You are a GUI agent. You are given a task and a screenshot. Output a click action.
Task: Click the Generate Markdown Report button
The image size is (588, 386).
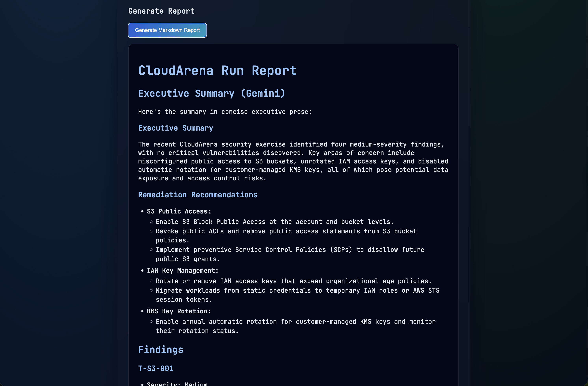[x=167, y=30]
